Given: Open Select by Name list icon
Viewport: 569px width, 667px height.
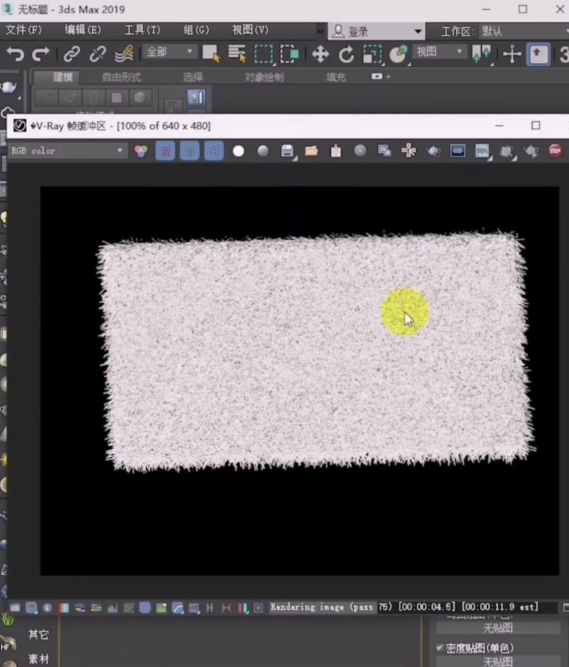Looking at the screenshot, I should click(237, 54).
